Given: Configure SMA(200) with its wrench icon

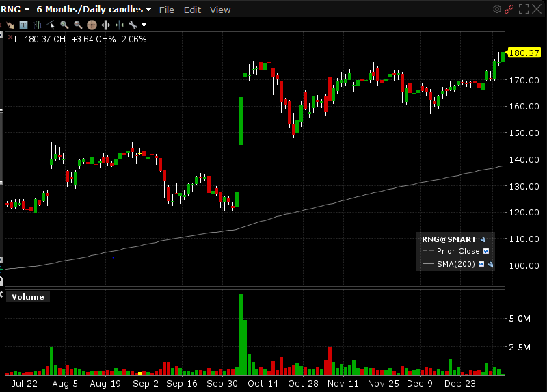Looking at the screenshot, I should tap(490, 264).
